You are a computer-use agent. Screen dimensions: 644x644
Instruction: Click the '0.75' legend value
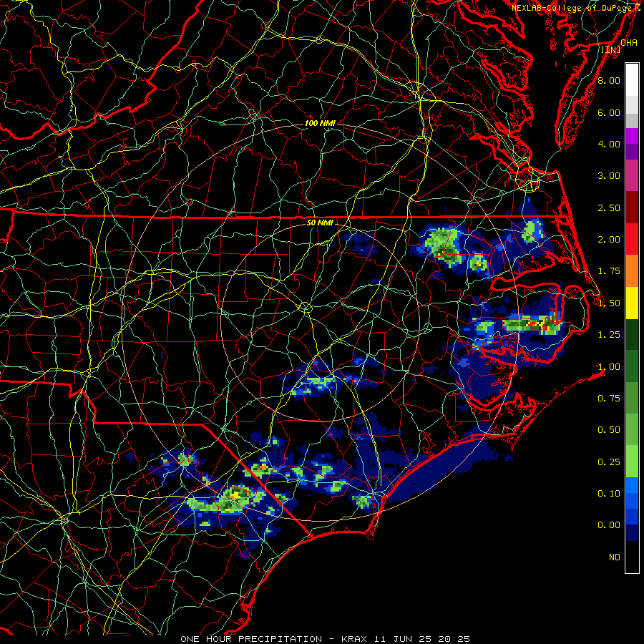[609, 398]
